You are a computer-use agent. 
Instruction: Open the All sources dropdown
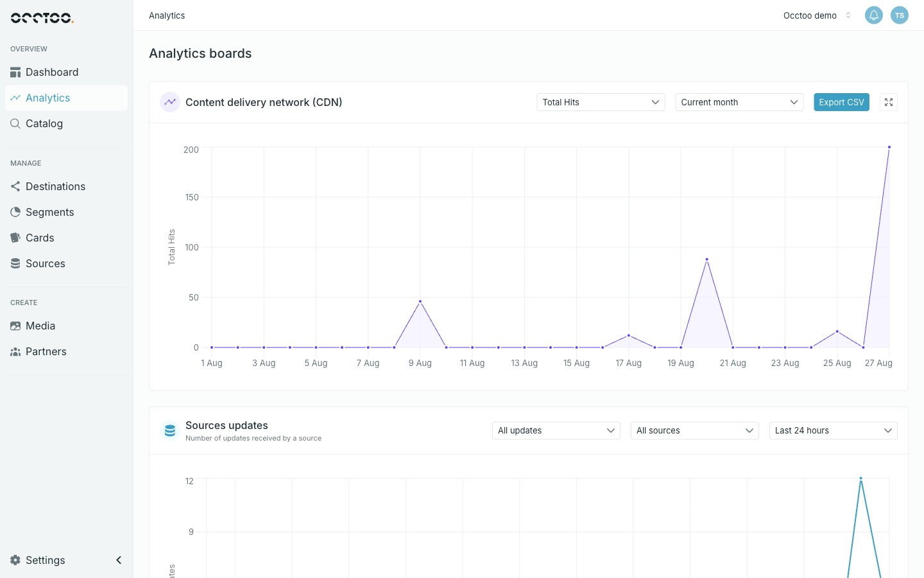(695, 430)
